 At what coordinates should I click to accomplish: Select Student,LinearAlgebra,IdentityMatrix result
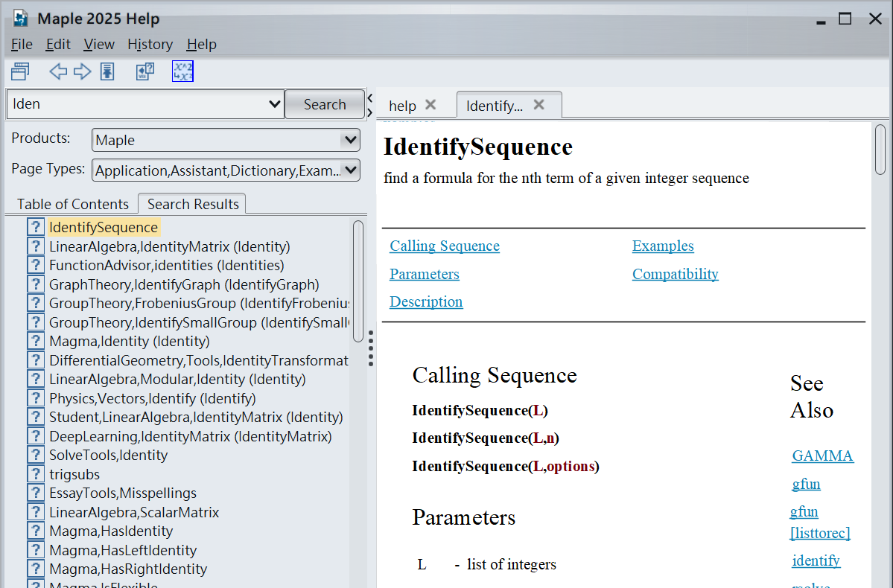196,418
